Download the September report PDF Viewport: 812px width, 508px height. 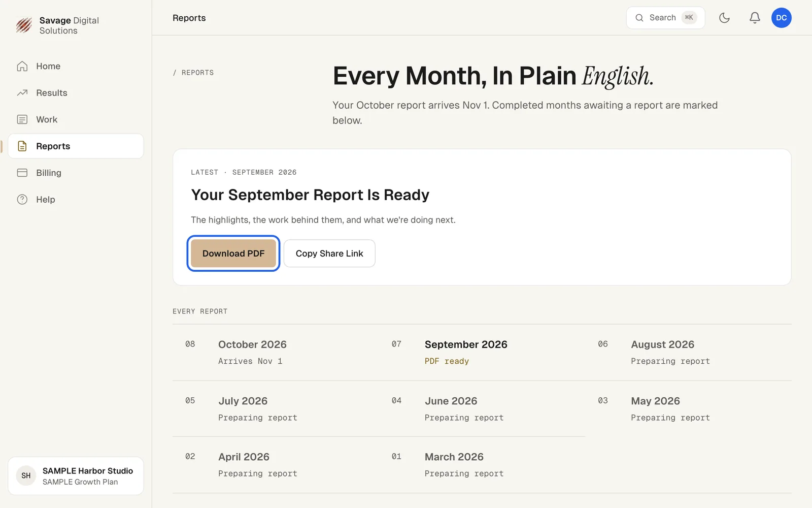(233, 253)
